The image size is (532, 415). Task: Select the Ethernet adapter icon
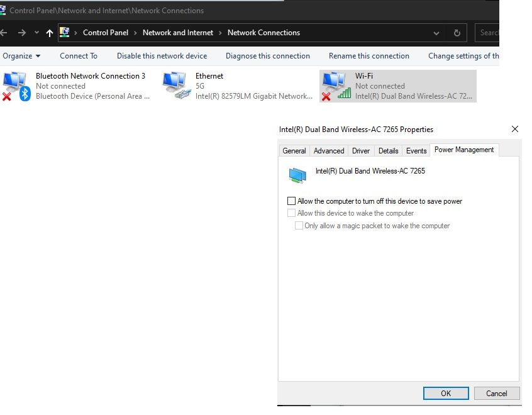(x=176, y=86)
